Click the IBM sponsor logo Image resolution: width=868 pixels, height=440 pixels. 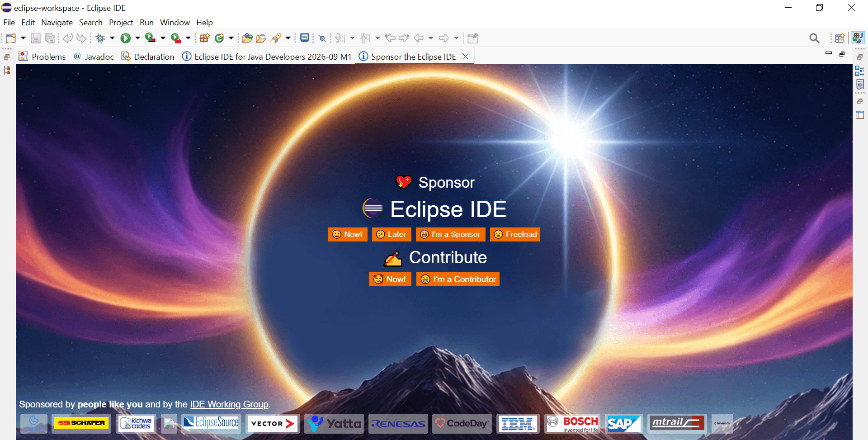(518, 423)
